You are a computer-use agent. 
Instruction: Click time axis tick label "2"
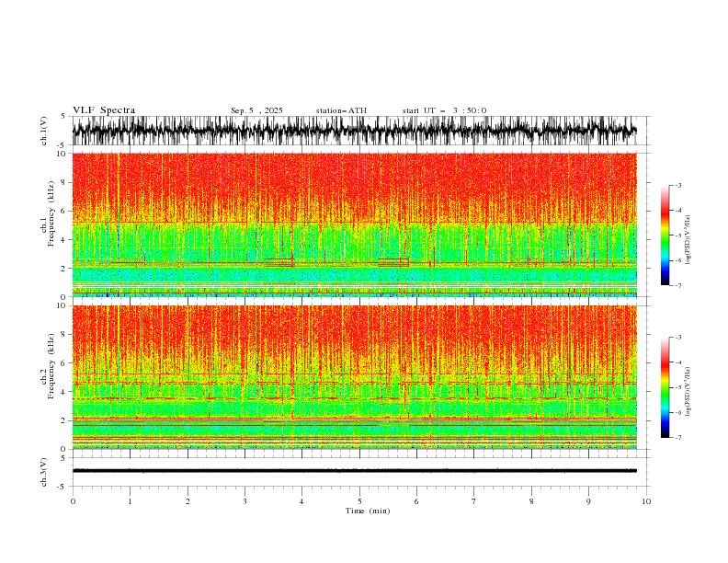click(188, 501)
